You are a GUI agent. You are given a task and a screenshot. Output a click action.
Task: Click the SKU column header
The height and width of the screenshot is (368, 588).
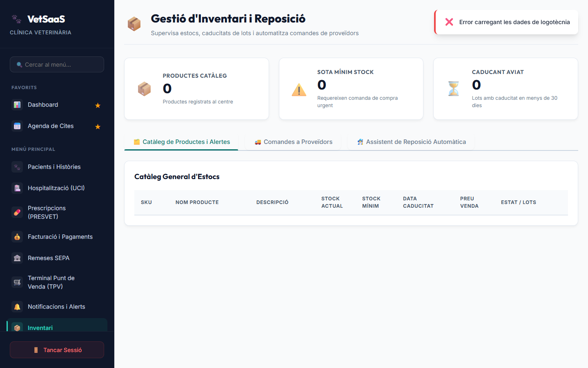pyautogui.click(x=146, y=202)
